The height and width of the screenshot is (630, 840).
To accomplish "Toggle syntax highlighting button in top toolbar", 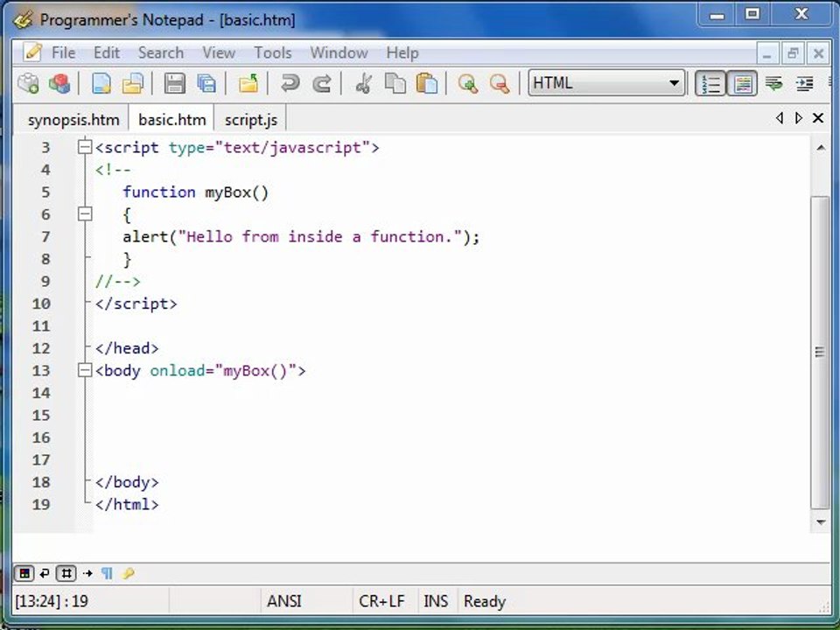I will pos(742,84).
